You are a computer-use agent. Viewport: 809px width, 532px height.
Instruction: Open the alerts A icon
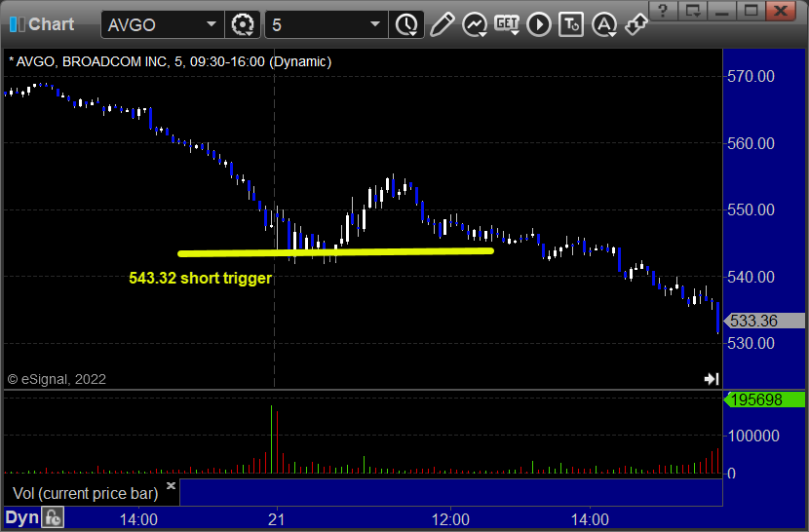603,24
